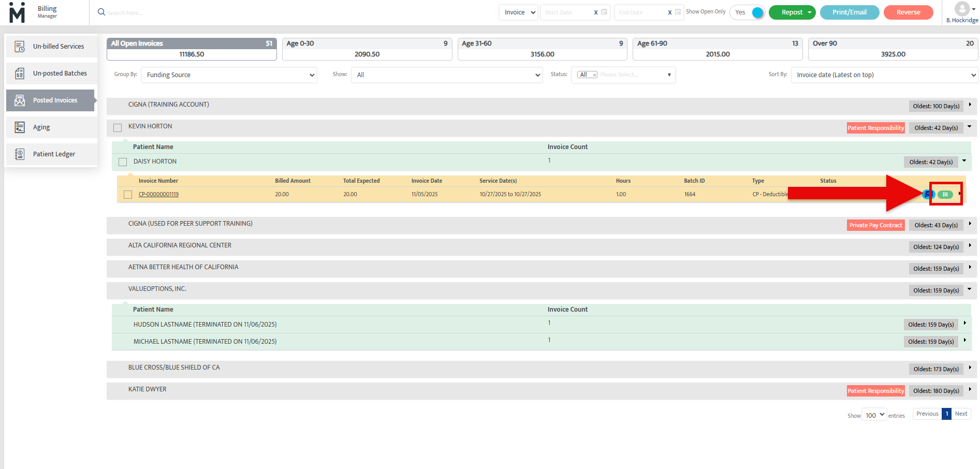Tick the checkbox for invoice CP-00000001119
This screenshot has width=980, height=469.
pyautogui.click(x=128, y=195)
